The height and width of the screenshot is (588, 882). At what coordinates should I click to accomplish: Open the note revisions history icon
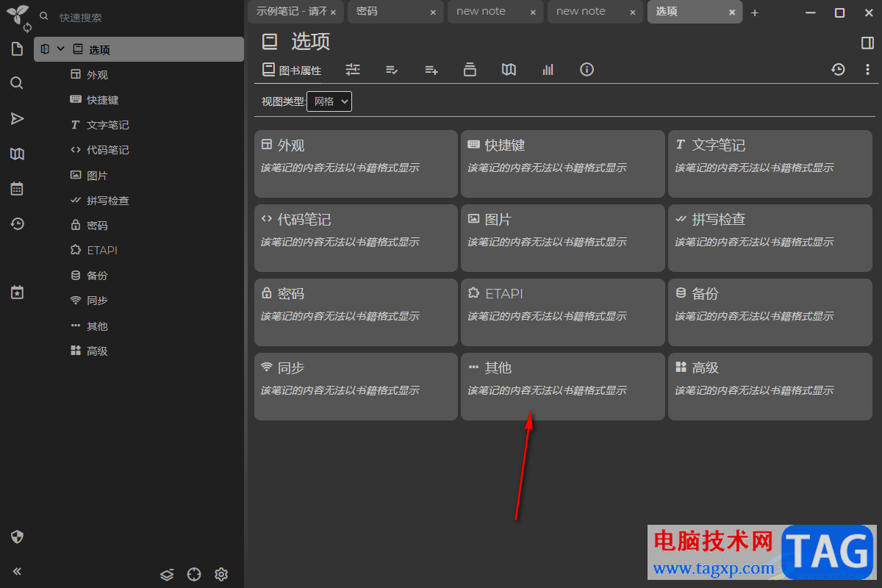click(x=838, y=70)
